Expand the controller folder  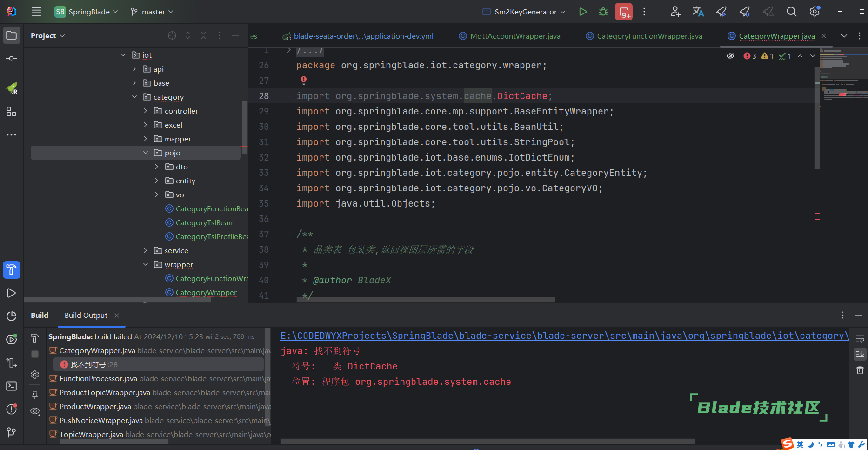146,111
